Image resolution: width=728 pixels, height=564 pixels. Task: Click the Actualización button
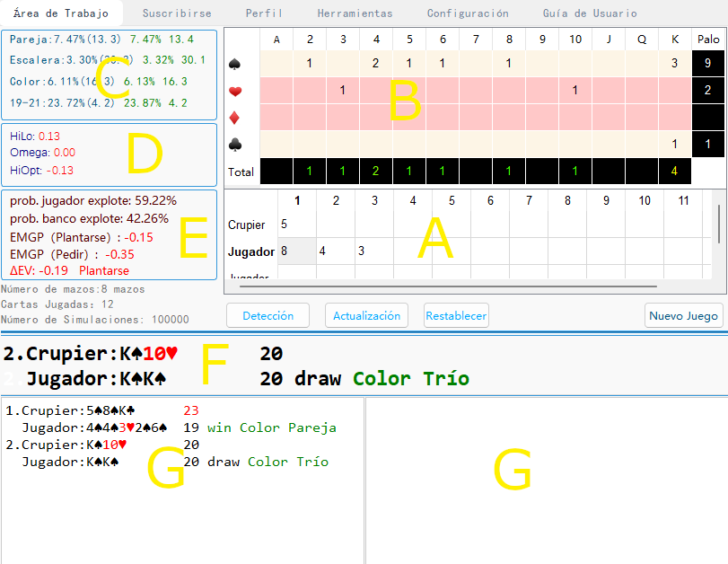[366, 315]
